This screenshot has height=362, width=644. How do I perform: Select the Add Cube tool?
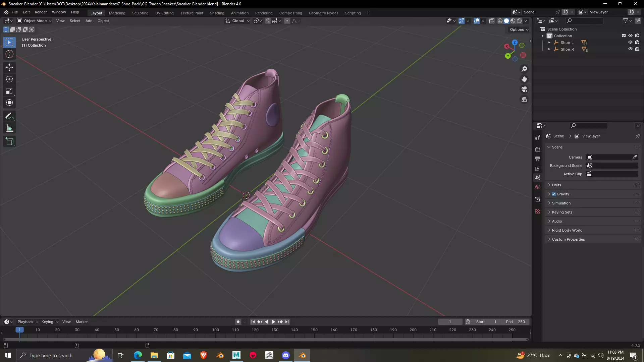(x=9, y=141)
